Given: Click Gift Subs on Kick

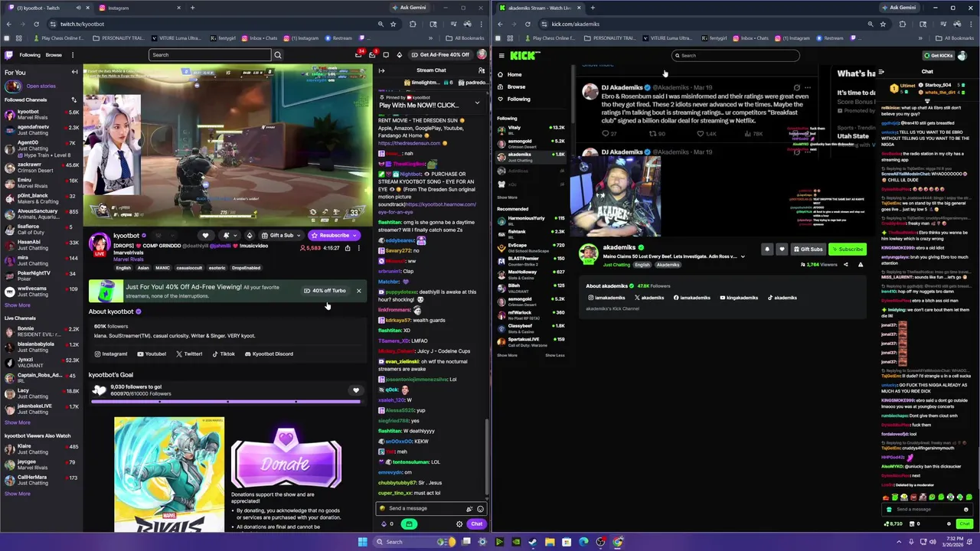Looking at the screenshot, I should (808, 249).
